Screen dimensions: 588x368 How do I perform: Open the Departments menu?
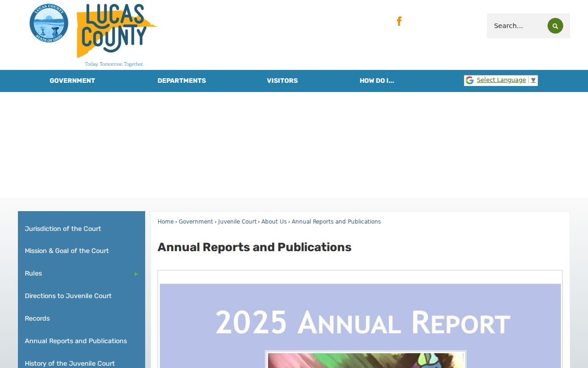181,80
